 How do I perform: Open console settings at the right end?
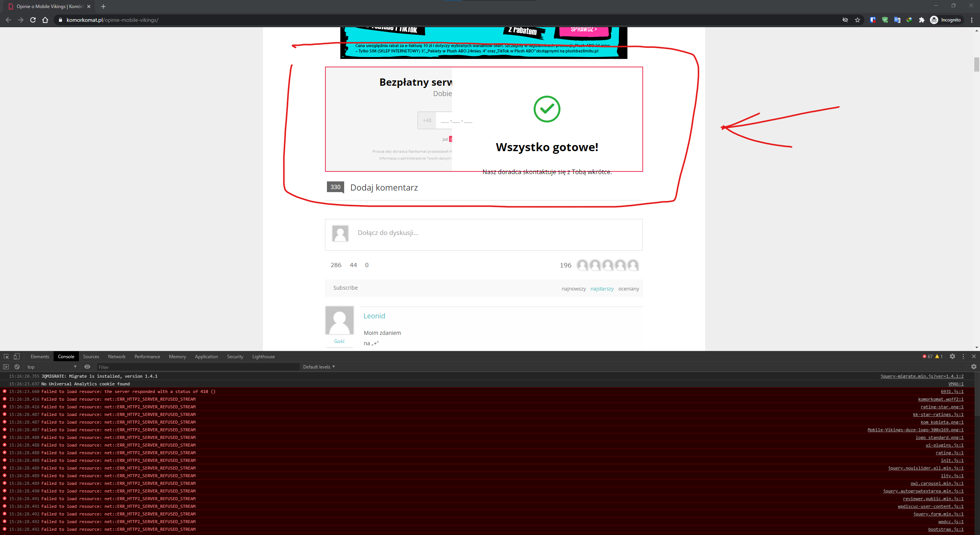coord(973,367)
